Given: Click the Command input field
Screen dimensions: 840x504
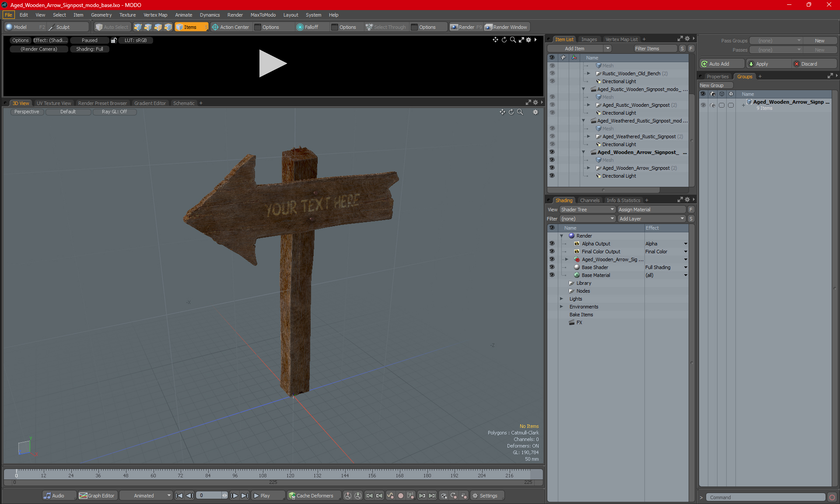Looking at the screenshot, I should (766, 497).
